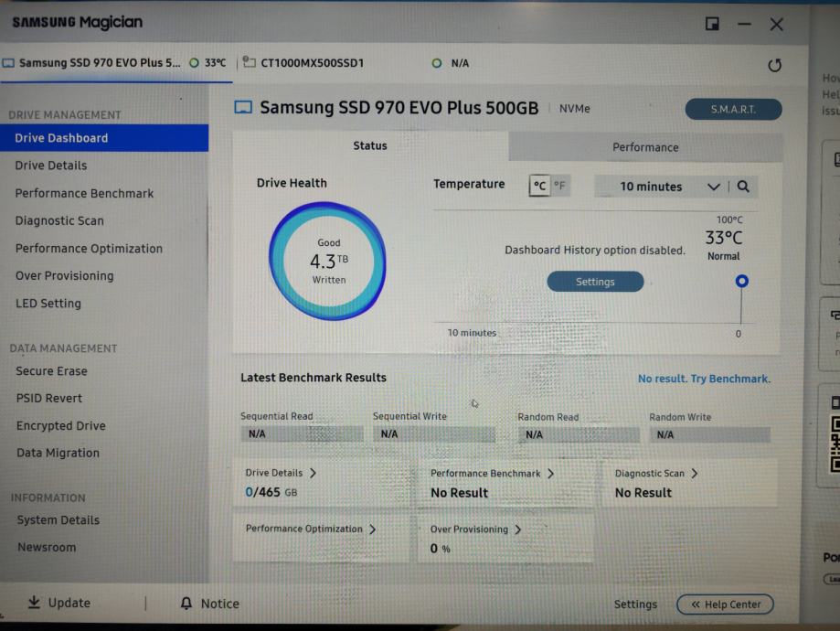Click the Sequential Write N/A bar
840x631 pixels.
click(x=434, y=434)
